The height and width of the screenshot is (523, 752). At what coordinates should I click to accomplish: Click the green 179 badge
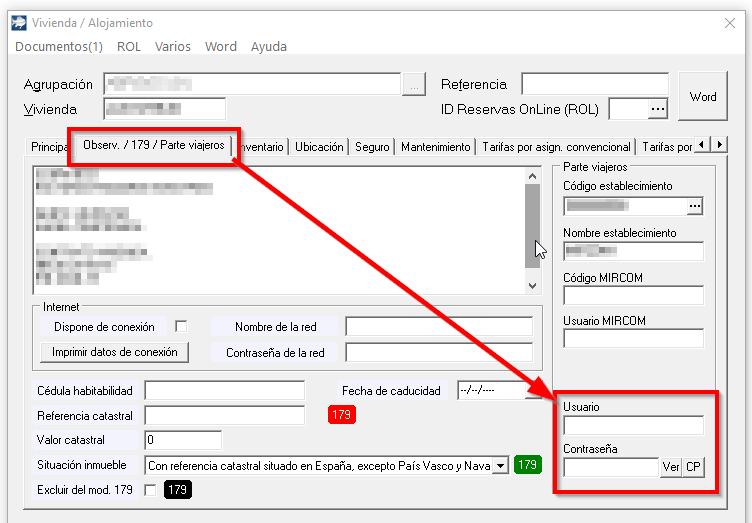point(528,465)
